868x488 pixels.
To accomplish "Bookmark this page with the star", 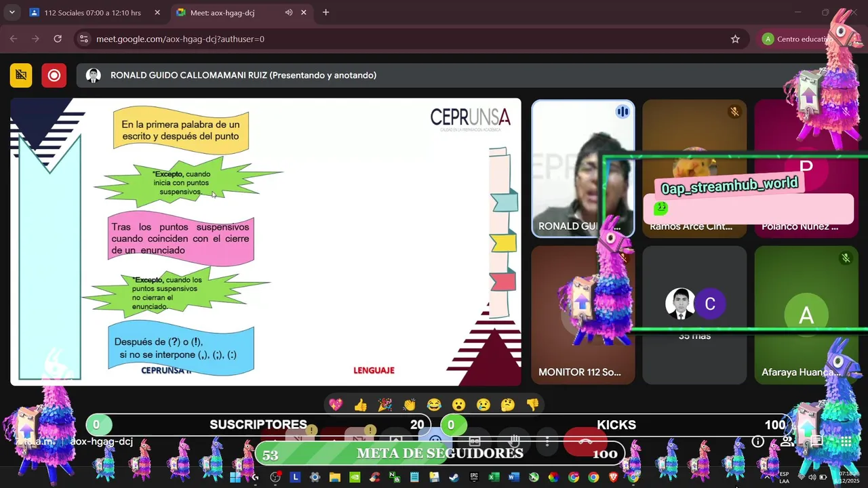I will [x=735, y=39].
